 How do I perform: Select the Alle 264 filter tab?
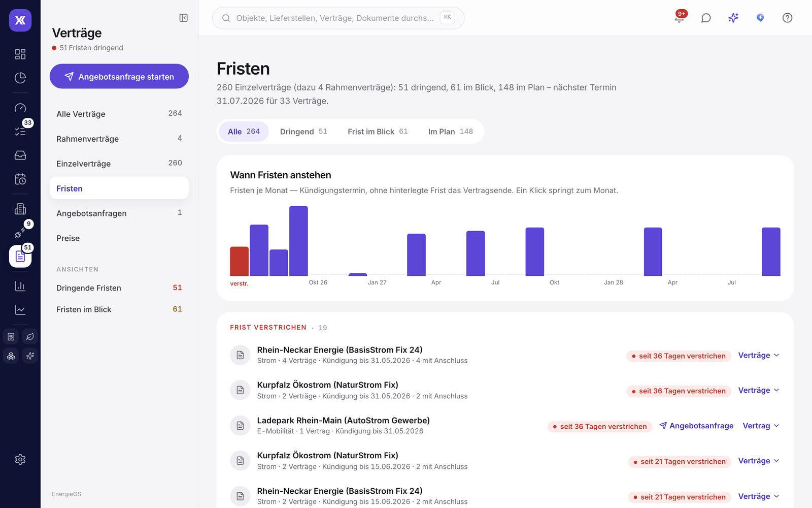[x=244, y=132]
